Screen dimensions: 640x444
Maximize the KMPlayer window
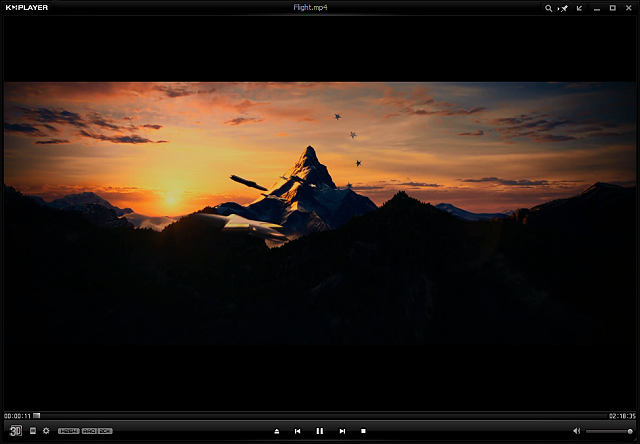[613, 8]
